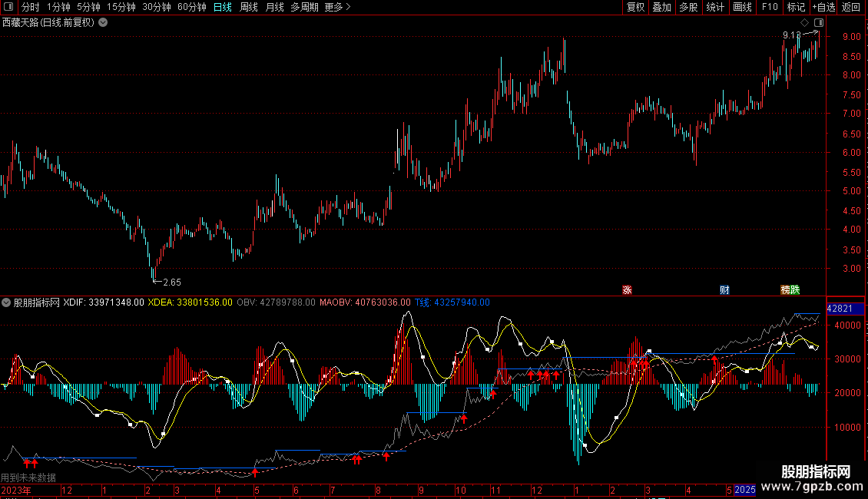The image size is (868, 499).
Task: Activate the 画线 drawing tools button
Action: tap(742, 7)
